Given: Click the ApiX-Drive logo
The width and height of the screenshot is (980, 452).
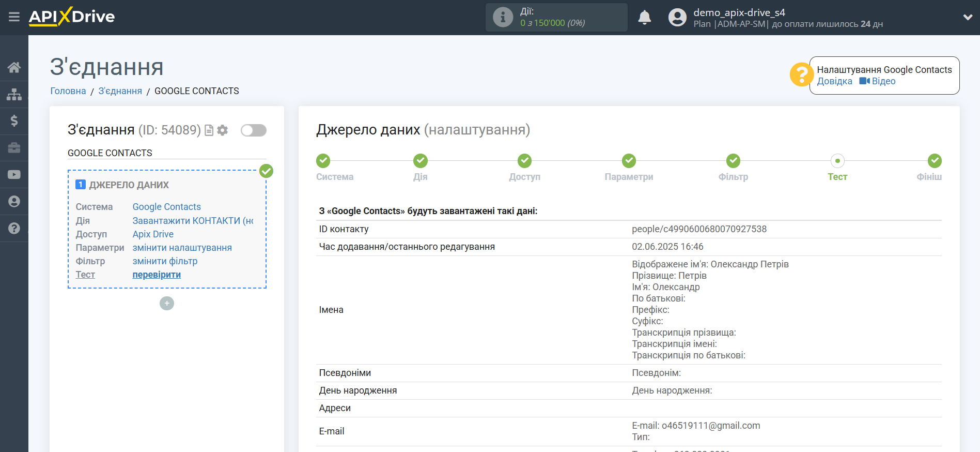Looking at the screenshot, I should click(x=72, y=17).
